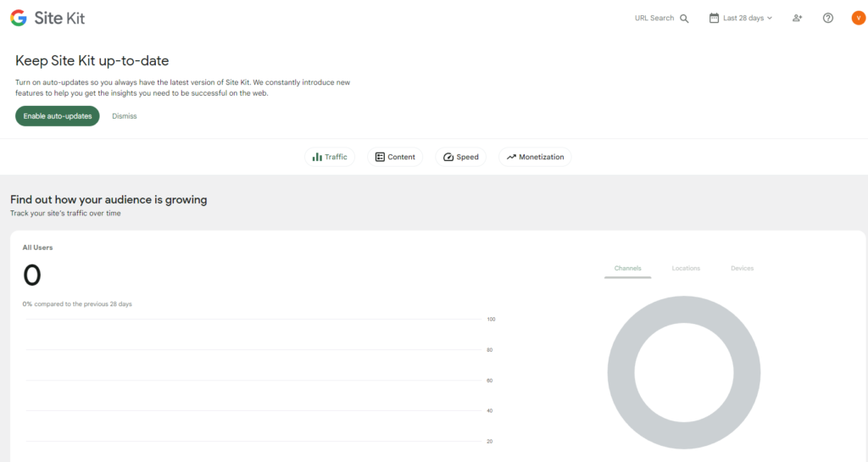This screenshot has width=868, height=462.
Task: Jump to the Content section
Action: pos(395,157)
